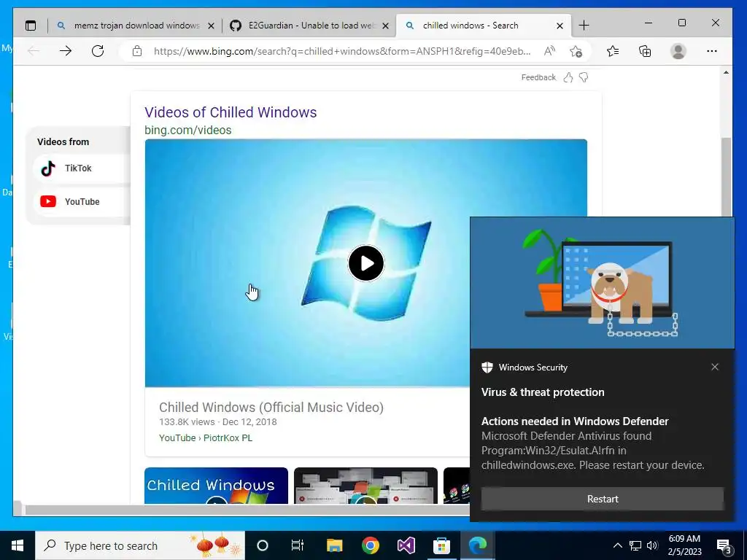747x560 pixels.
Task: Open Cortana from the taskbar
Action: (x=263, y=545)
